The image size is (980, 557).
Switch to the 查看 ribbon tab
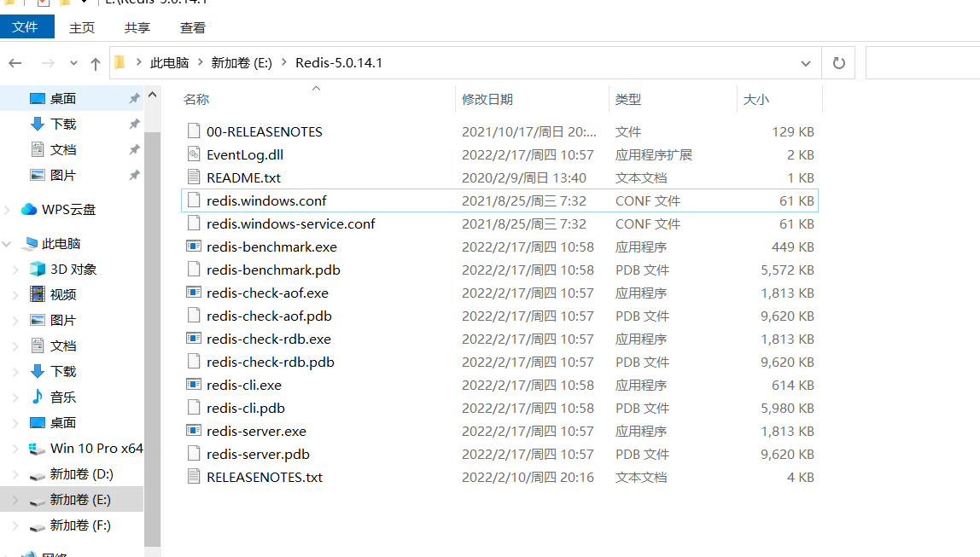coord(193,27)
